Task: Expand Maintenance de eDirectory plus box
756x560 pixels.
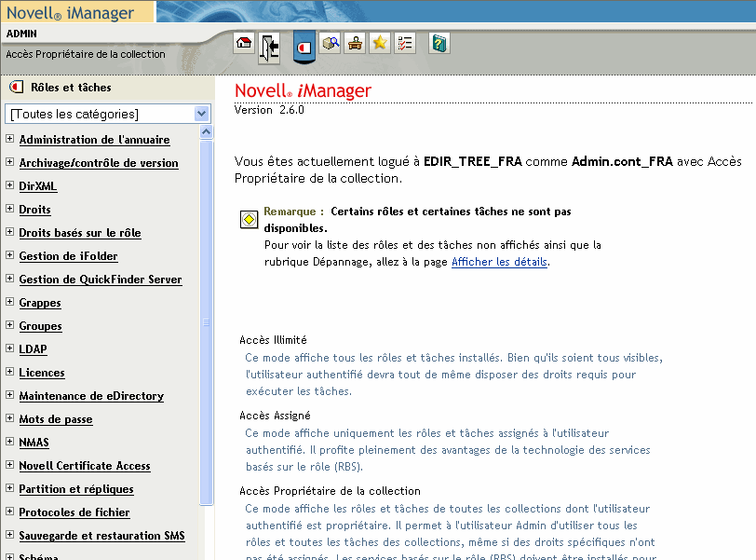Action: tap(9, 394)
